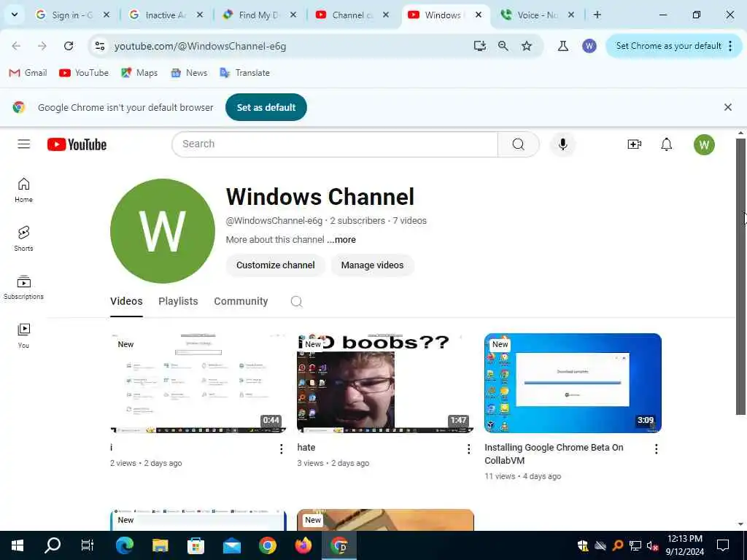Open the YouTube bookmark
This screenshot has height=560, width=747.
coord(84,73)
